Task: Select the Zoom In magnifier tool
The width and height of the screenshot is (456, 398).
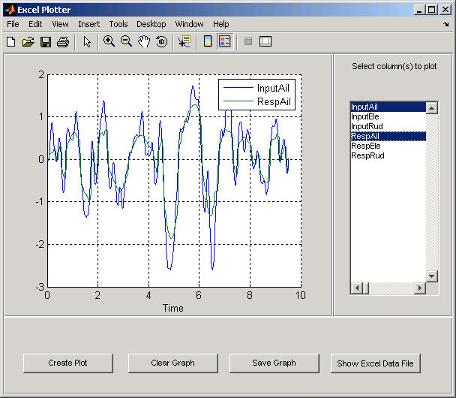Action: (x=109, y=42)
